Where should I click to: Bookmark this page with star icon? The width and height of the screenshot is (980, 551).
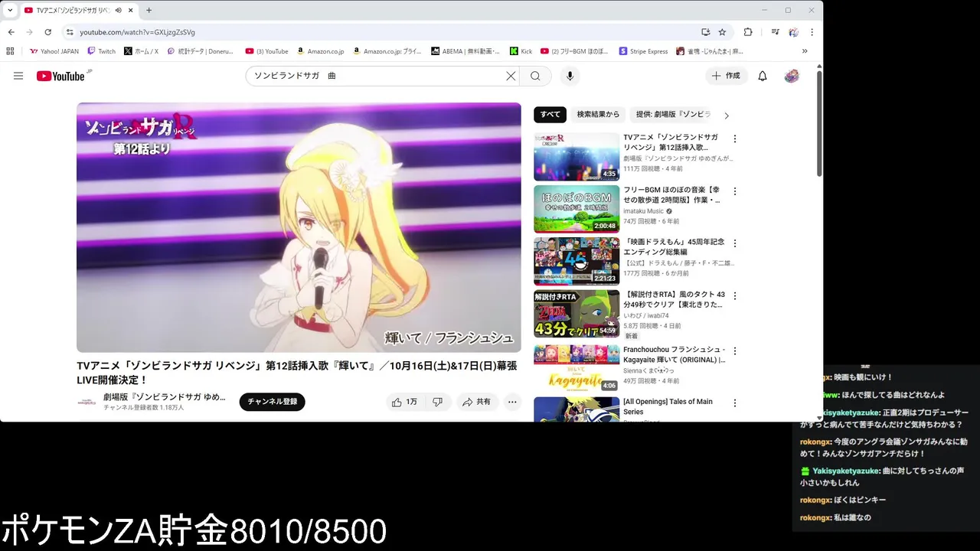pos(722,32)
